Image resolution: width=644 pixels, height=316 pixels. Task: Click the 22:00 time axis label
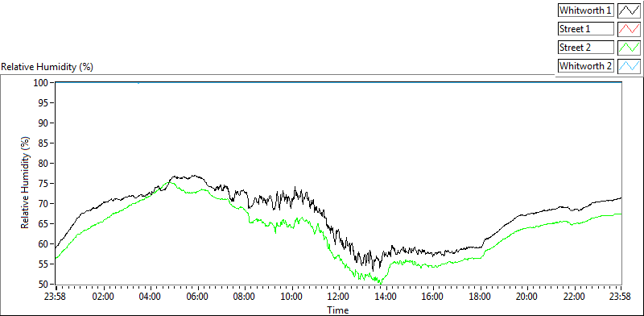575,297
